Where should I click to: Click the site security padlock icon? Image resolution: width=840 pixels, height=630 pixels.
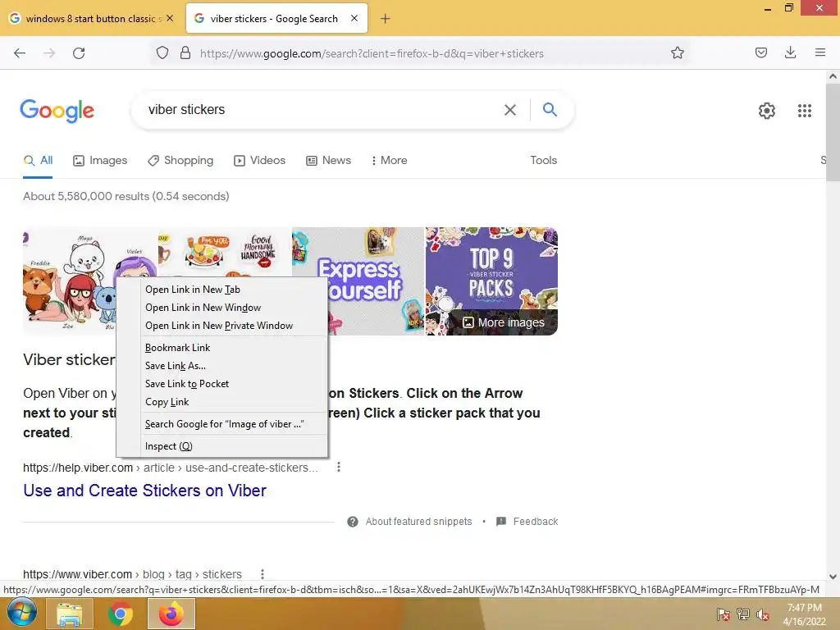[x=185, y=53]
